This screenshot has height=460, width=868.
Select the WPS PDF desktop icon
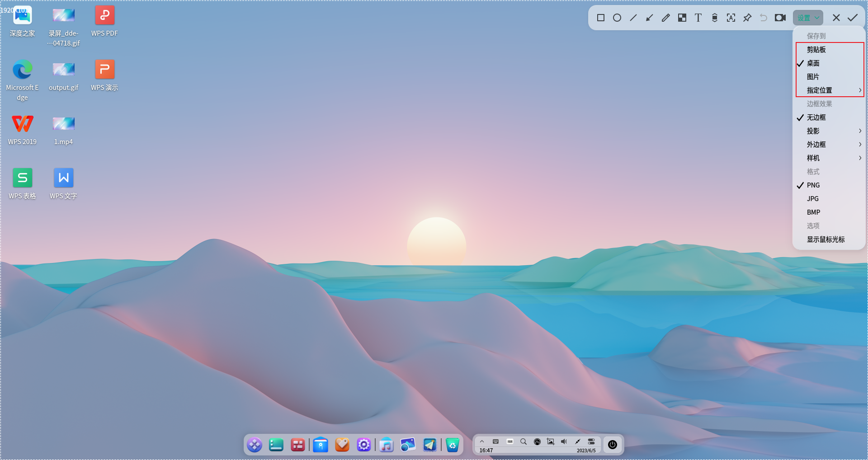click(x=104, y=21)
